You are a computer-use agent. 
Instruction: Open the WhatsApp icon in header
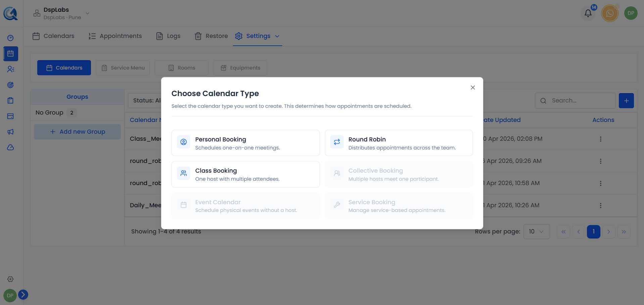pos(610,13)
